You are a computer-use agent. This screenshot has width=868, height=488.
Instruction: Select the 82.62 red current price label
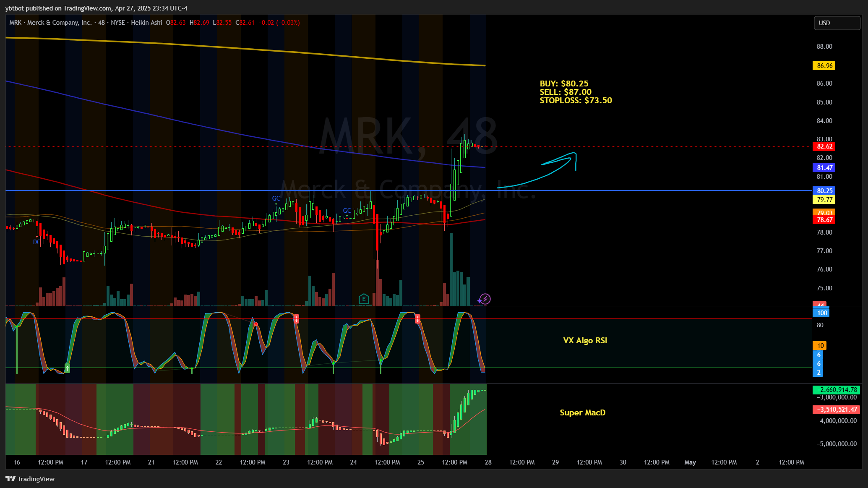click(x=824, y=146)
